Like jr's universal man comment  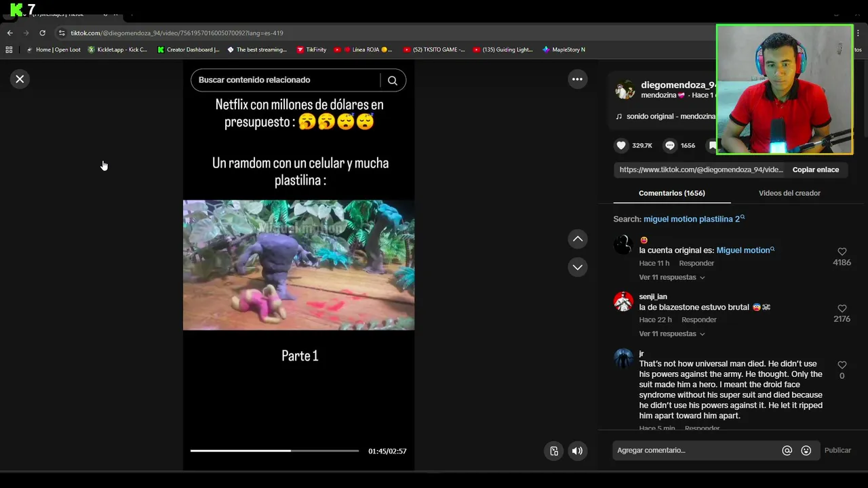(x=842, y=365)
